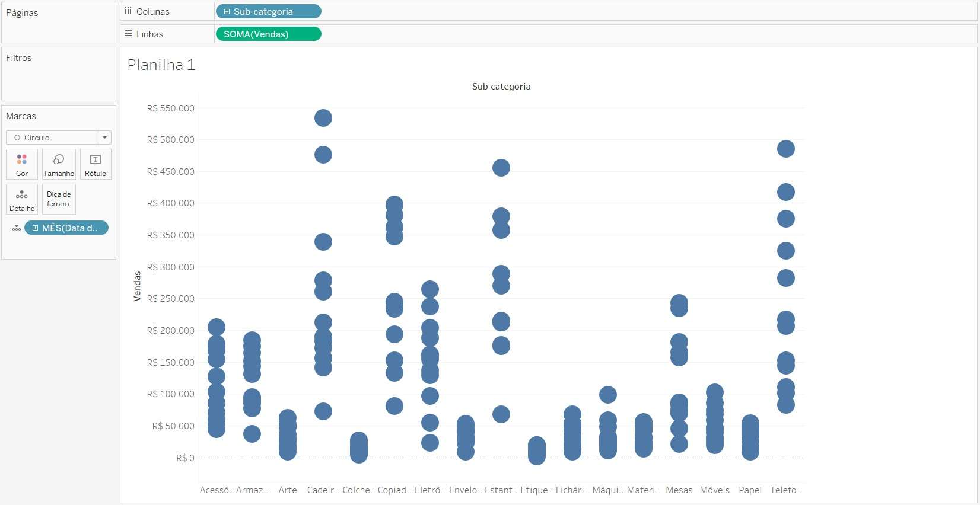This screenshot has width=980, height=505.
Task: Open the Rótulo (label) marks card
Action: [x=96, y=164]
